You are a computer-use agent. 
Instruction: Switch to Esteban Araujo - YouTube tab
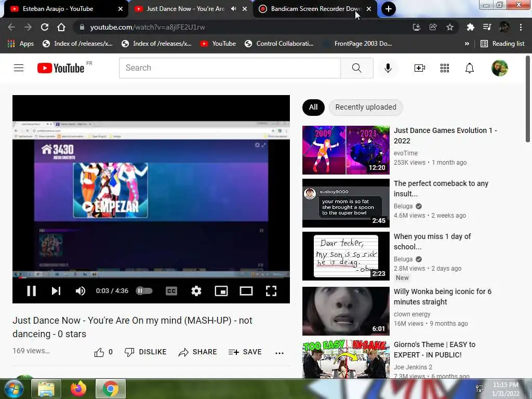coord(64,9)
